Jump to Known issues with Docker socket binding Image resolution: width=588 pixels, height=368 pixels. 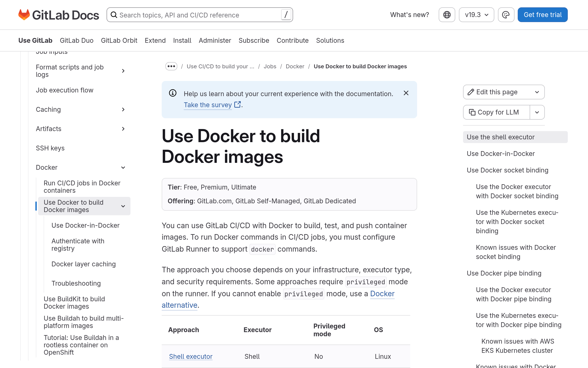[516, 252]
